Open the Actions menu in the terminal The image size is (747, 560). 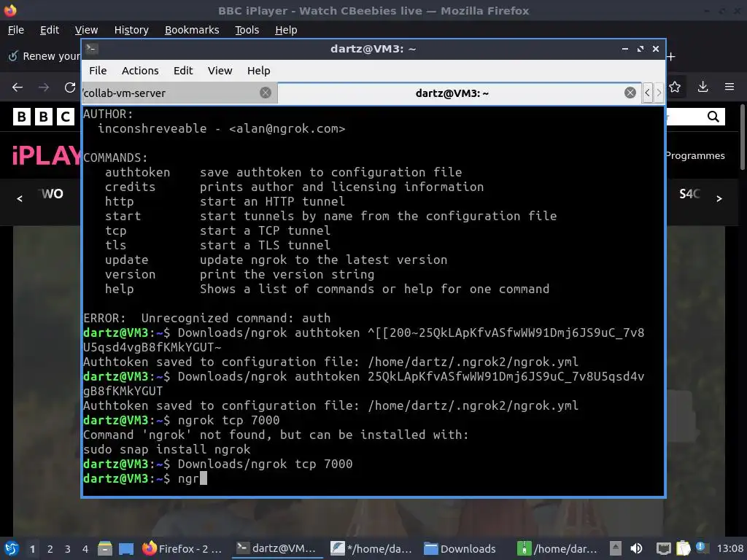pyautogui.click(x=140, y=71)
